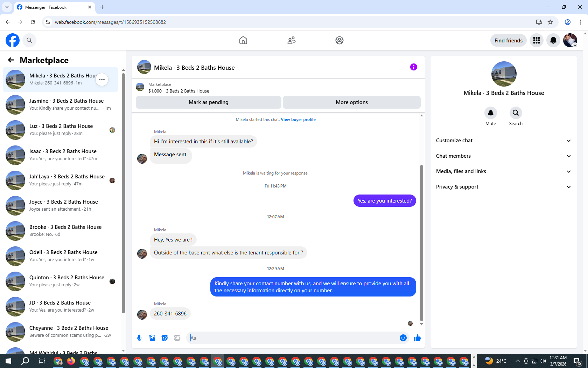Open the Isaac conversation
Viewport: 588px width, 368px height.
click(x=60, y=155)
